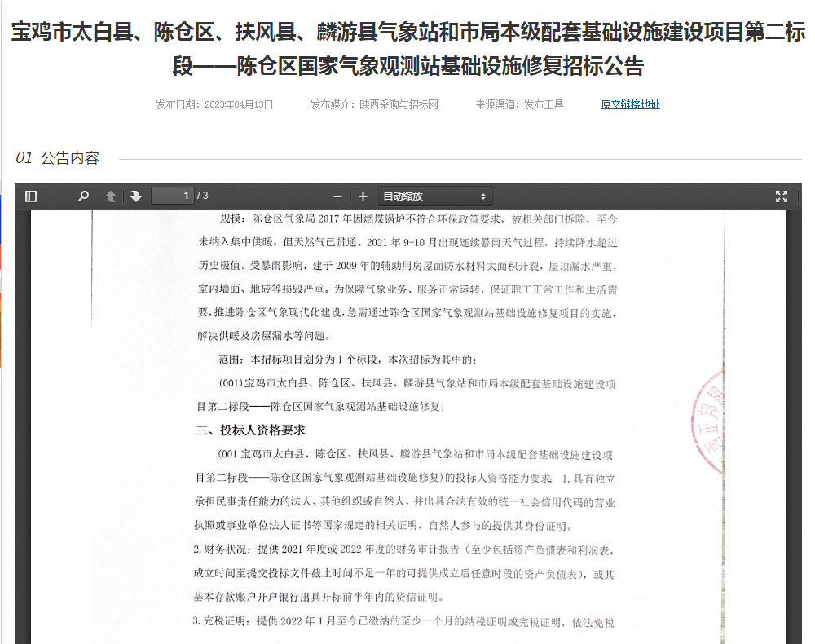The image size is (815, 644).
Task: Zoom out with minus button
Action: (x=338, y=196)
